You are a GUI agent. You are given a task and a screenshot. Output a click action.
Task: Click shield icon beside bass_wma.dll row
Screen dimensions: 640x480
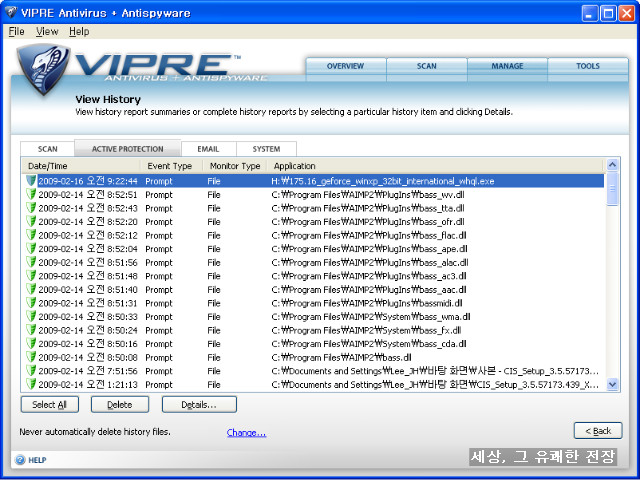tap(31, 316)
